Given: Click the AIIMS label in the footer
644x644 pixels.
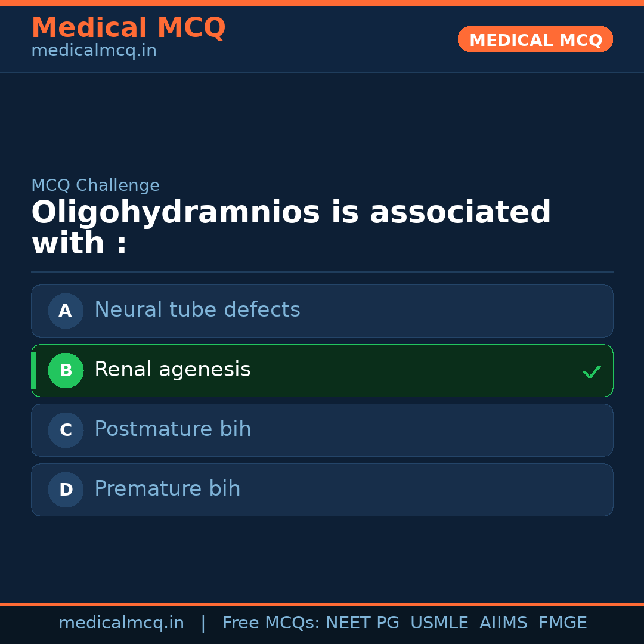Looking at the screenshot, I should point(504,623).
